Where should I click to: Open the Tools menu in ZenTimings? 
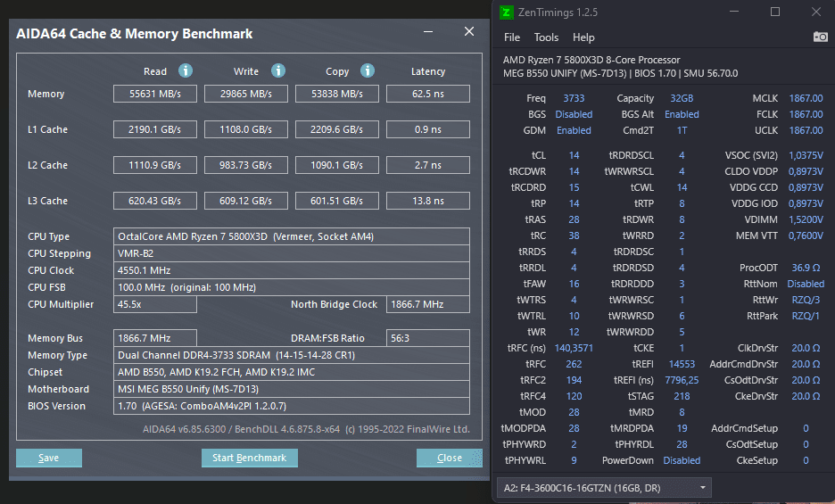546,37
